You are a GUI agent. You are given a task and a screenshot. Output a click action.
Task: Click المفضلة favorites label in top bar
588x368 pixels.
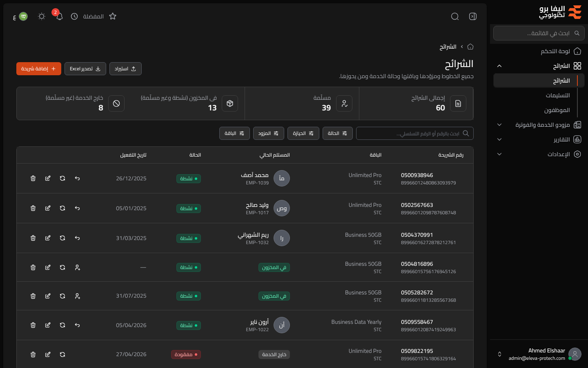coord(93,16)
